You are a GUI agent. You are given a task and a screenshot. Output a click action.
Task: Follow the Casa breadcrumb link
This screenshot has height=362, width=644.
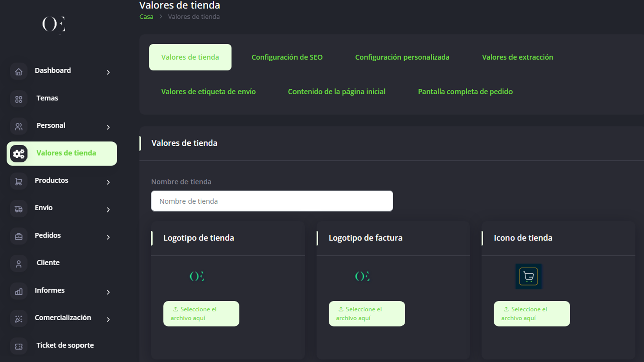(x=146, y=17)
